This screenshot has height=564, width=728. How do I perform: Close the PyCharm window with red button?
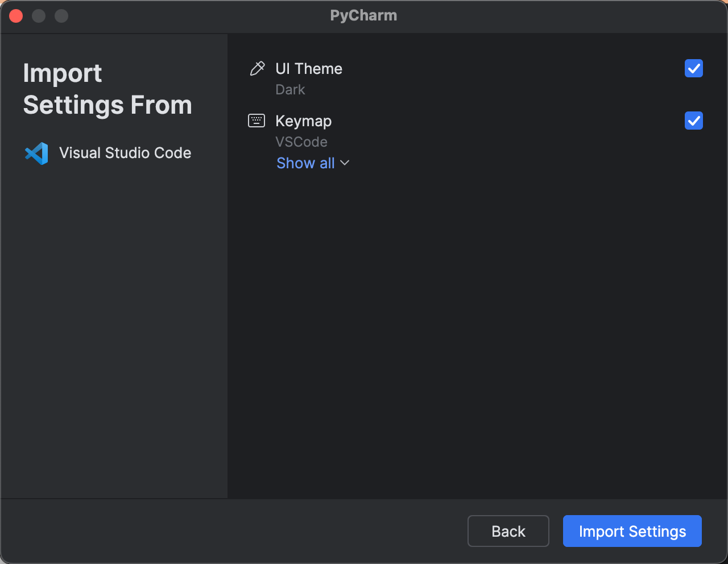pyautogui.click(x=16, y=15)
